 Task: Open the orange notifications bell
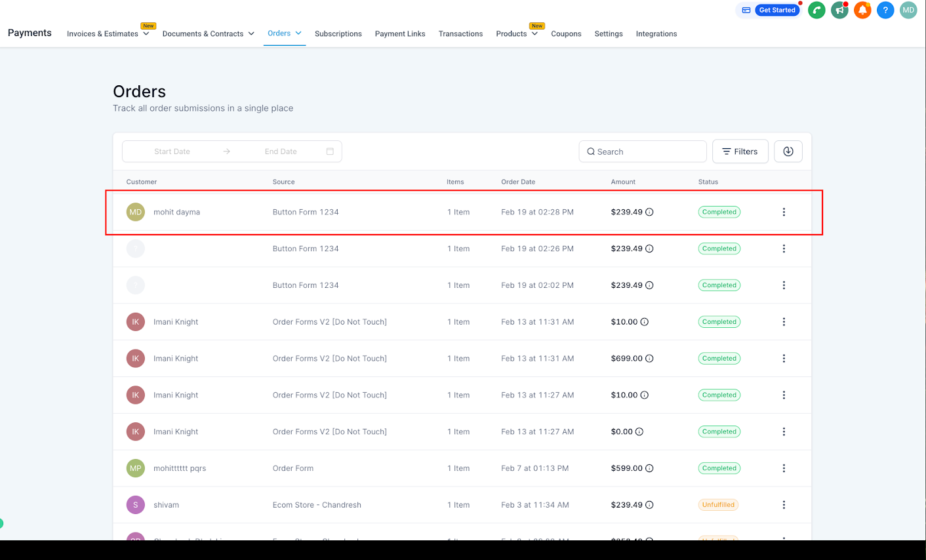point(862,10)
